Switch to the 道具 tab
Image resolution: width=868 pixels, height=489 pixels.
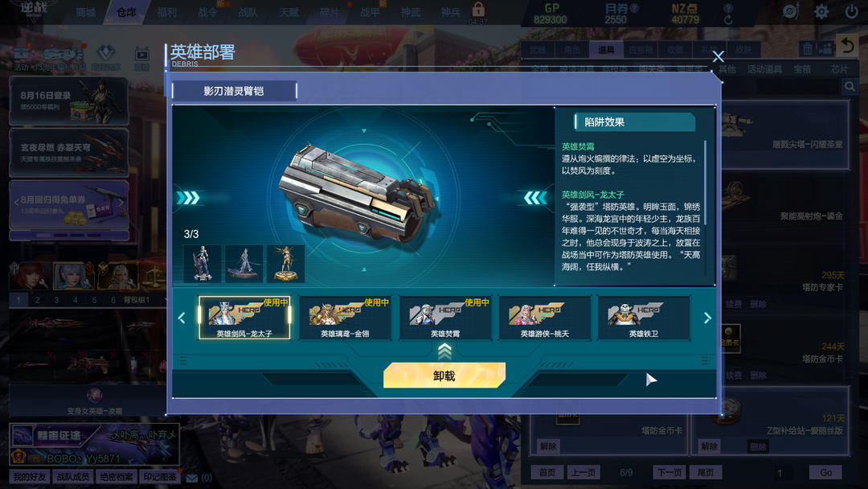pos(606,50)
